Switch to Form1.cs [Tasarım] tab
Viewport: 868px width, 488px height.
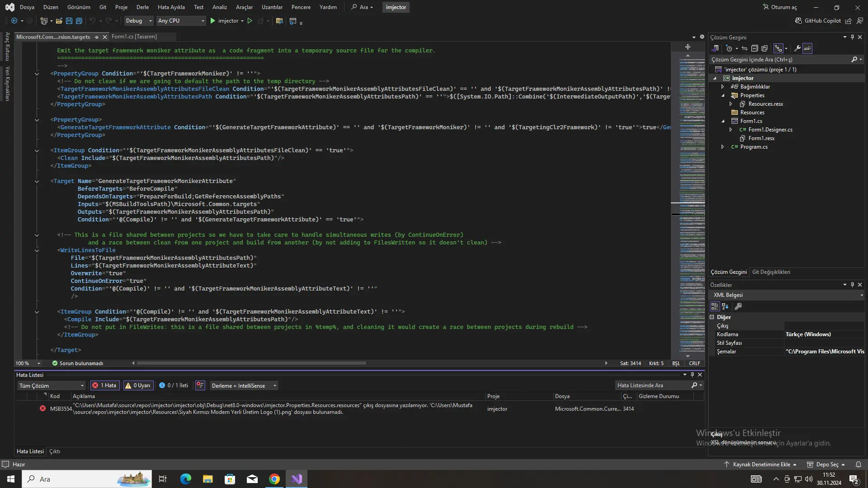[x=134, y=37]
